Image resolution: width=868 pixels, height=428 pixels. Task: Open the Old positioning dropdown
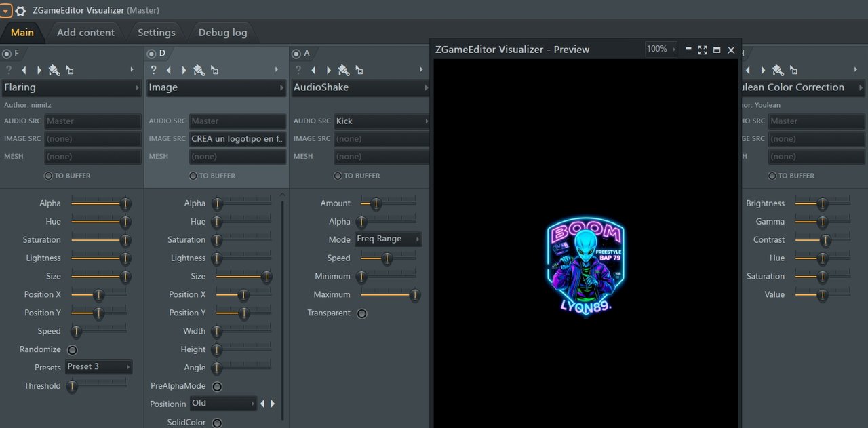click(x=224, y=404)
